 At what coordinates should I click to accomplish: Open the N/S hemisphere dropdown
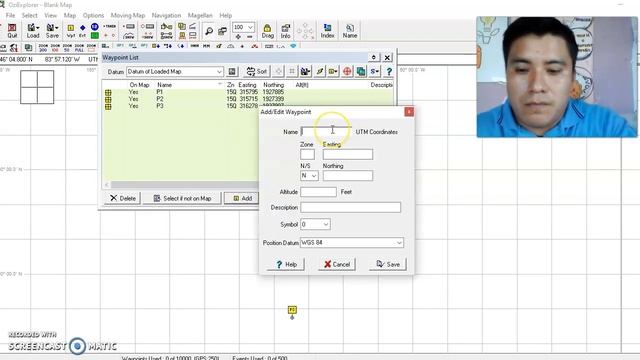(x=309, y=176)
